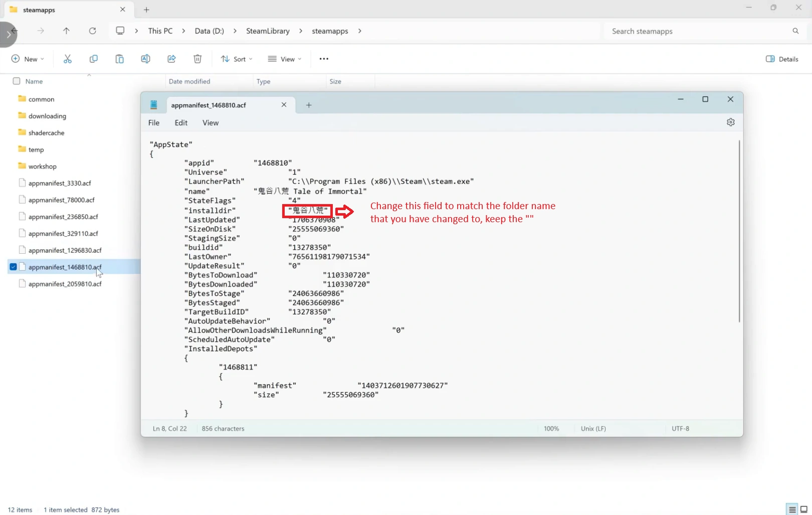Viewport: 812px width, 515px height.
Task: Close the appmanifest_1468810.acf Notepad tab
Action: point(284,105)
